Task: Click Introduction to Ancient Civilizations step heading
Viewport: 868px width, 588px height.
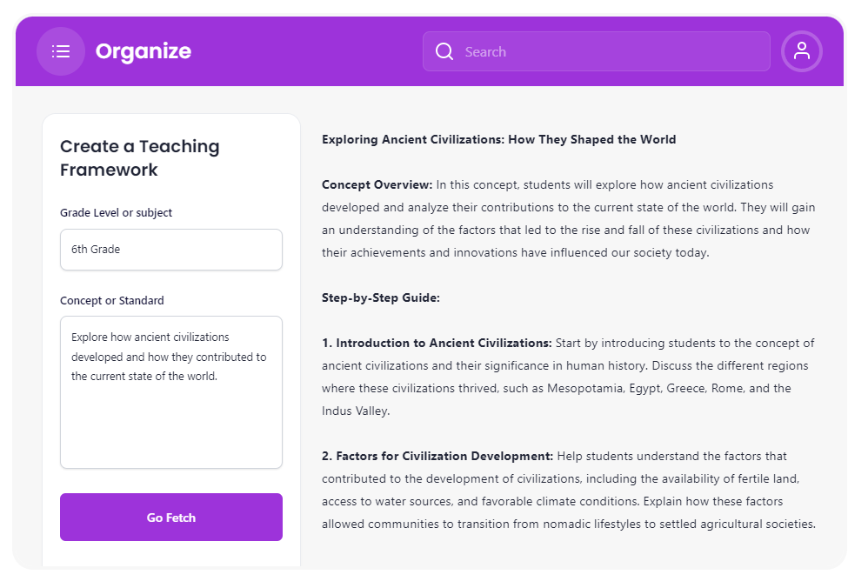Action: (437, 344)
